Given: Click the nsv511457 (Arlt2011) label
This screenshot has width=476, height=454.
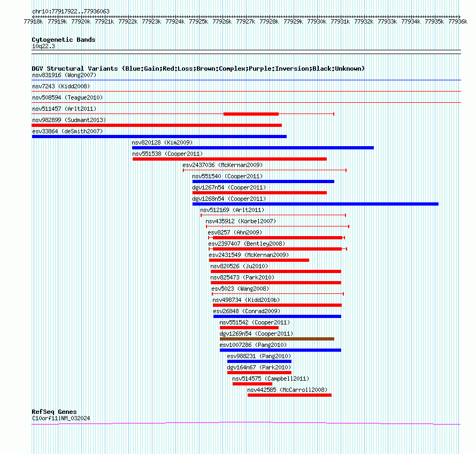Looking at the screenshot, I should [64, 109].
